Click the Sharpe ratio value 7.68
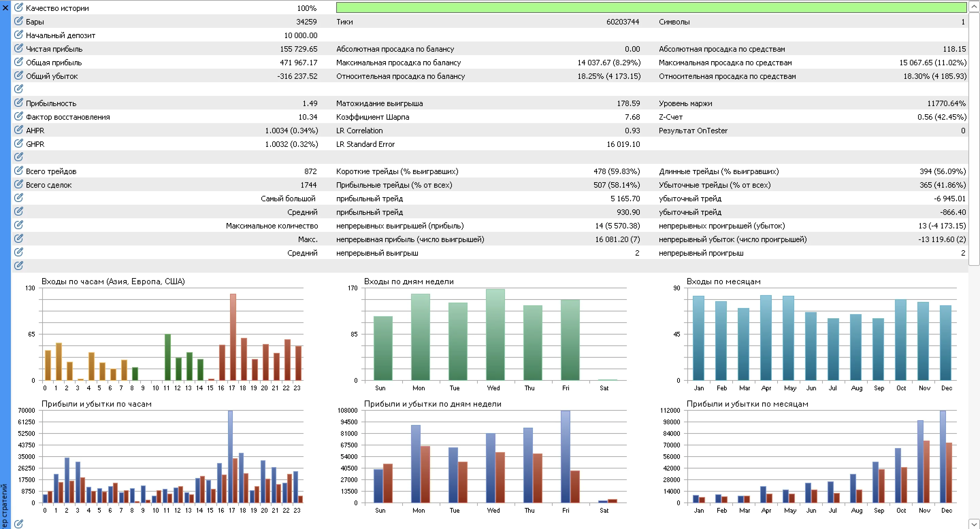The height and width of the screenshot is (529, 980). (632, 117)
